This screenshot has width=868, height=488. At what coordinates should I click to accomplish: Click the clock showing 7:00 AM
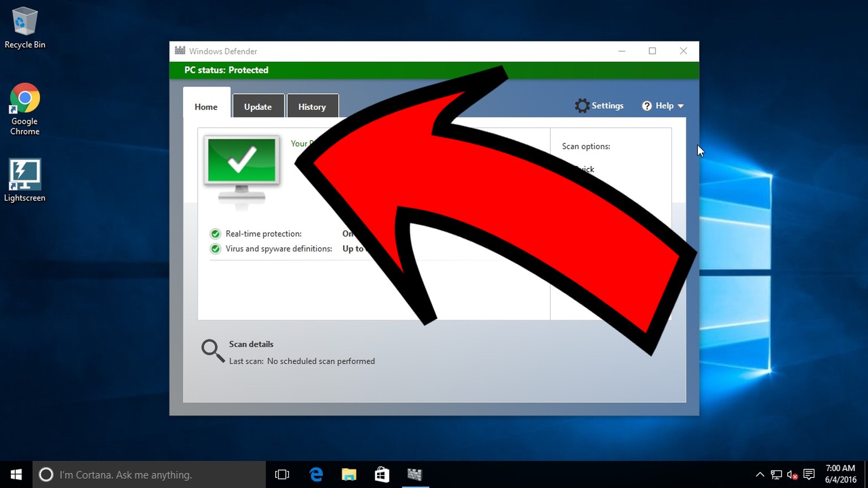pyautogui.click(x=840, y=474)
